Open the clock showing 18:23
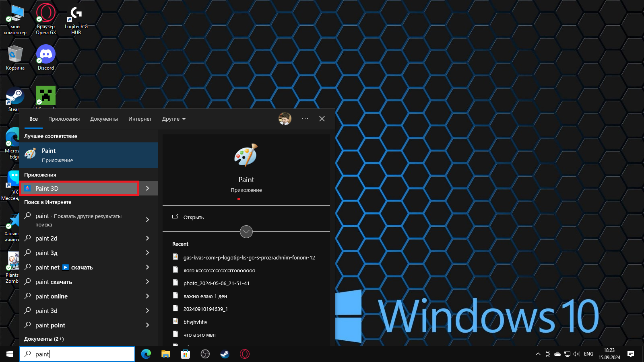644x362 pixels. pos(609,354)
